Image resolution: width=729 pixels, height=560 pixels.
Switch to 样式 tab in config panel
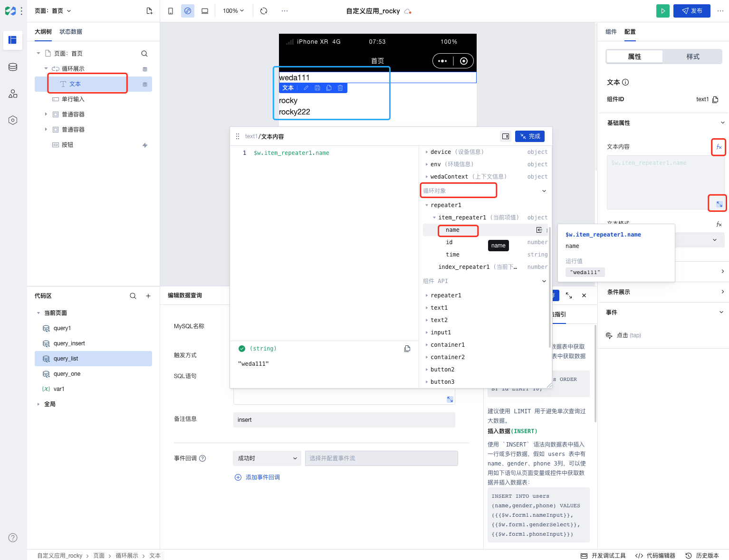pos(693,57)
